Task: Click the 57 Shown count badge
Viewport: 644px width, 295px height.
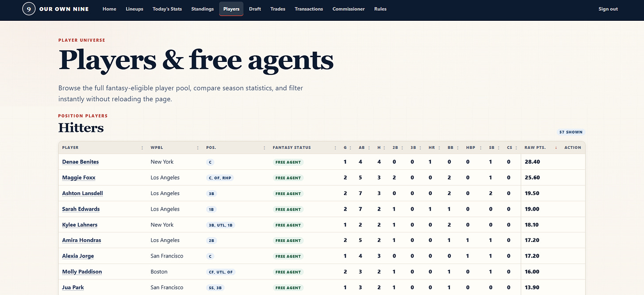Action: (571, 132)
